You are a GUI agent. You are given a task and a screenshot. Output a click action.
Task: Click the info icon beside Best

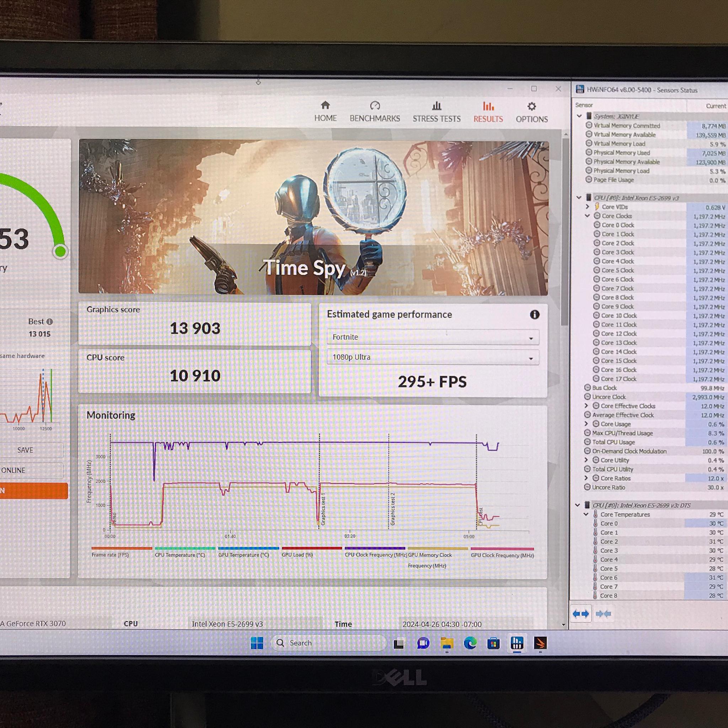(50, 322)
